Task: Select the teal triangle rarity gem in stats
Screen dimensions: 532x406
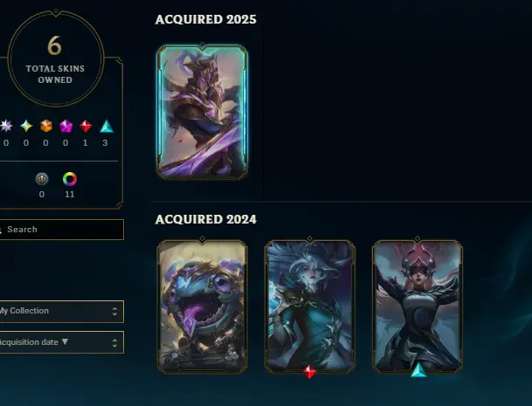Action: point(107,126)
